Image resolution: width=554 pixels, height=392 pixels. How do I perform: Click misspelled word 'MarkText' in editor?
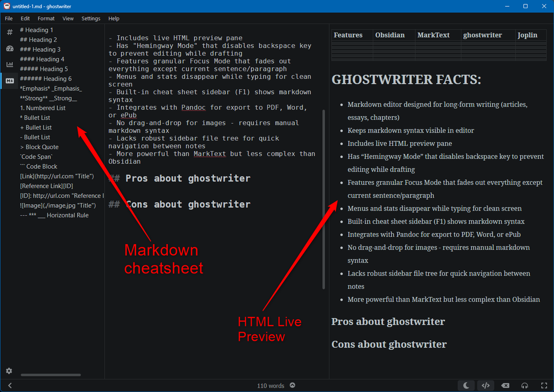[x=210, y=154]
